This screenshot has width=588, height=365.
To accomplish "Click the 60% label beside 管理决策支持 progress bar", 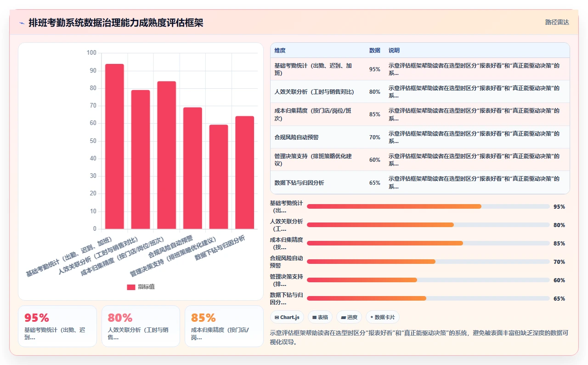I will 559,280.
